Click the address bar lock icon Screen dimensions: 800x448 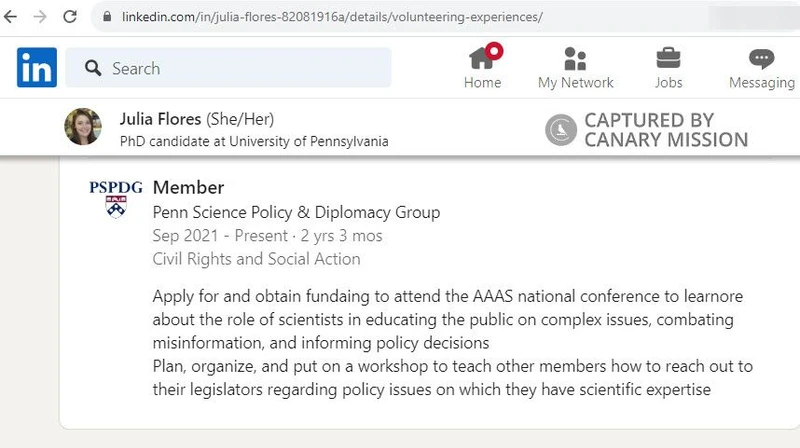click(107, 18)
